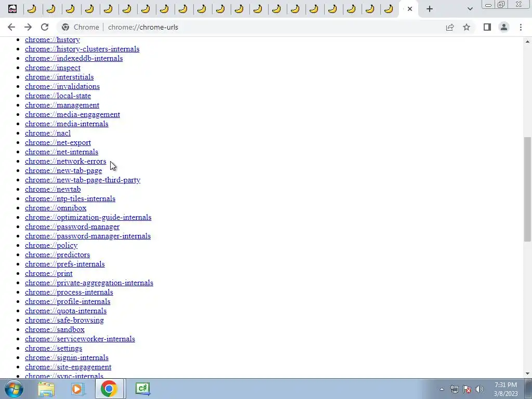Open the side panel icon
This screenshot has height=399, width=532.
click(x=487, y=27)
